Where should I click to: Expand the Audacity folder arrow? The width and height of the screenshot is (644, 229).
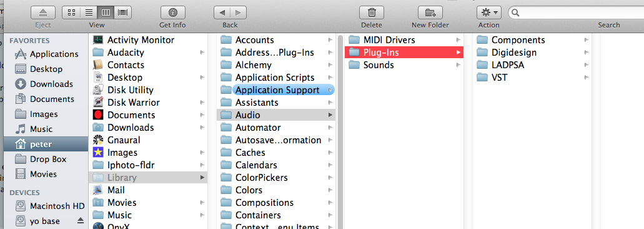202,53
